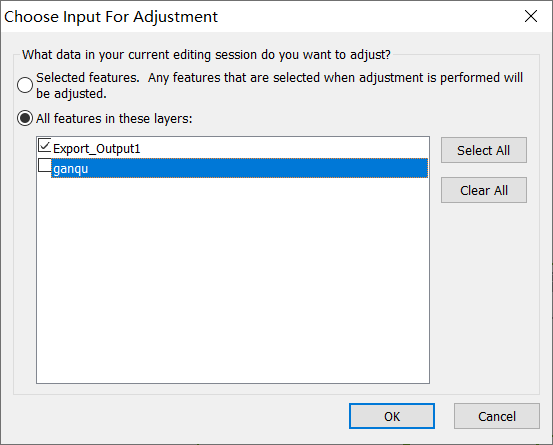
Task: Click the empty area of the layers list
Action: tap(233, 280)
